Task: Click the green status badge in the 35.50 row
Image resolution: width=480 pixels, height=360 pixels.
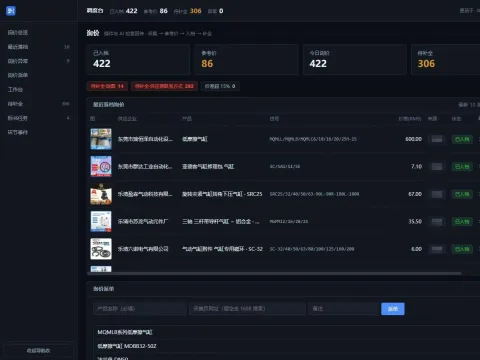Action: point(462,221)
